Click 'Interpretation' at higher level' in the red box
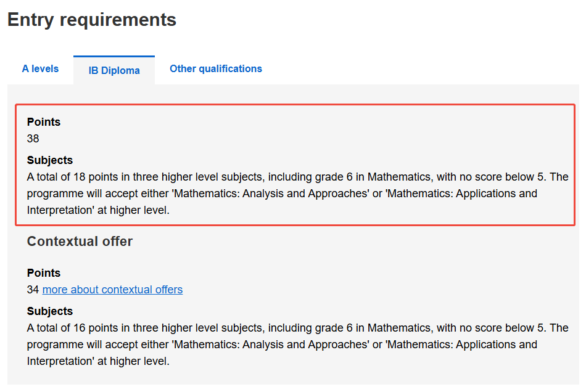Viewport: 586px width, 392px height. click(x=98, y=210)
